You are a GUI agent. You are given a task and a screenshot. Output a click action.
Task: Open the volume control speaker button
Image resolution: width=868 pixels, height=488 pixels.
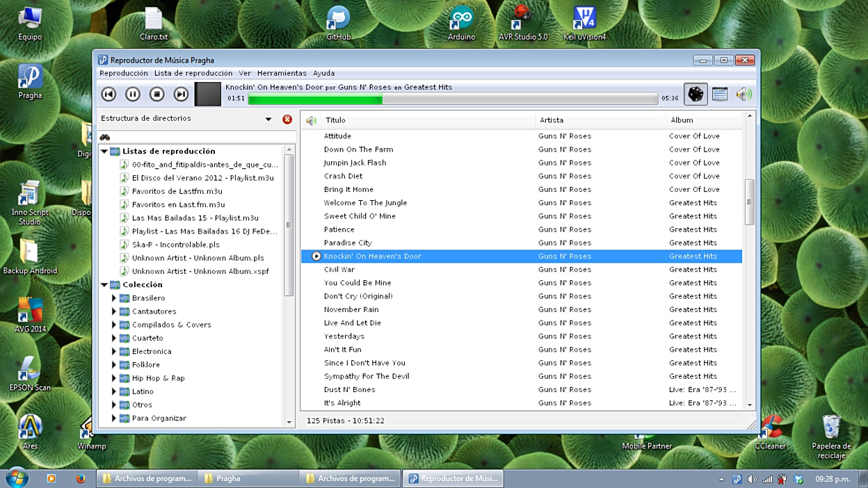[x=744, y=94]
